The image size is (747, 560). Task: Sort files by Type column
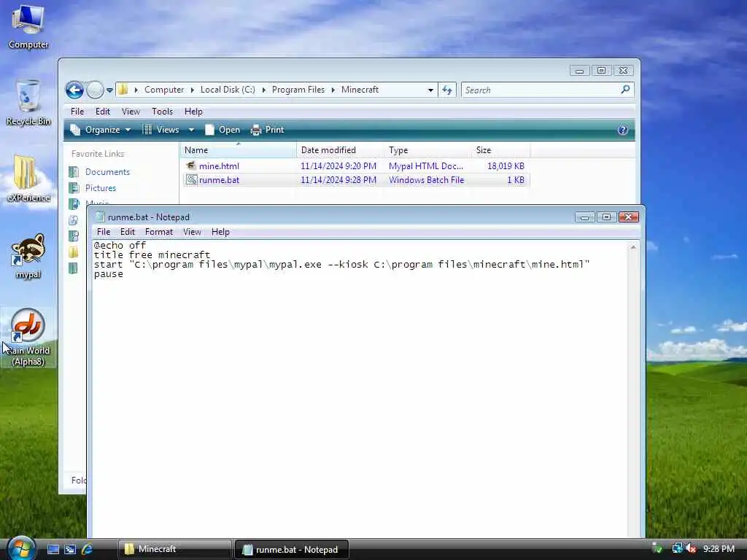point(427,150)
